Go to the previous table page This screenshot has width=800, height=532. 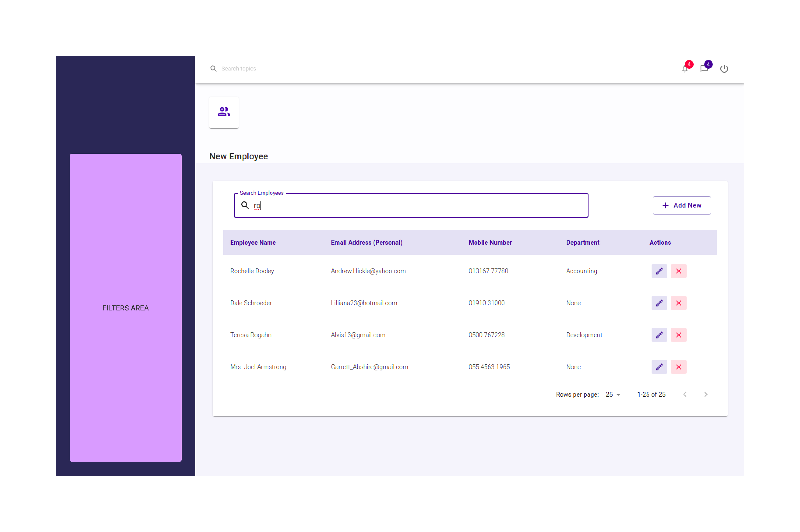[x=685, y=394]
